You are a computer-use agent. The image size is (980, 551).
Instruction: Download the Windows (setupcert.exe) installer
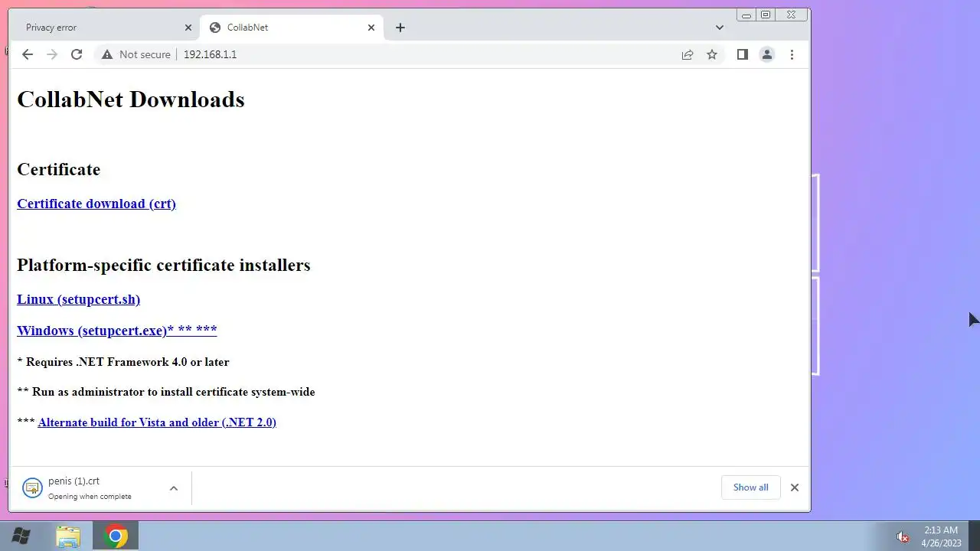(117, 331)
